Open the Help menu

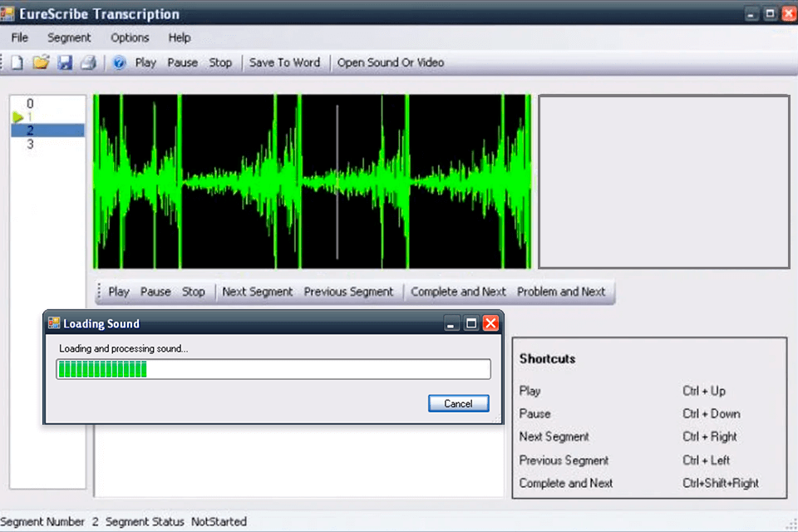point(180,37)
